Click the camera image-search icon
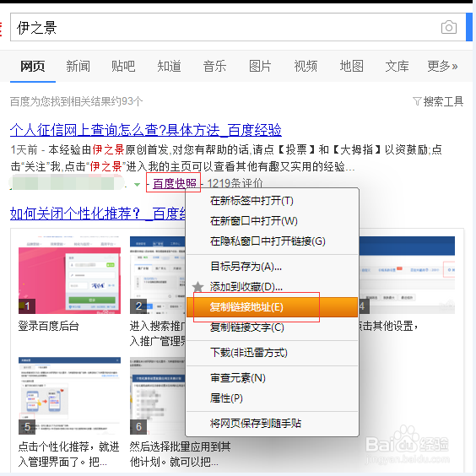The width and height of the screenshot is (476, 476). [449, 27]
